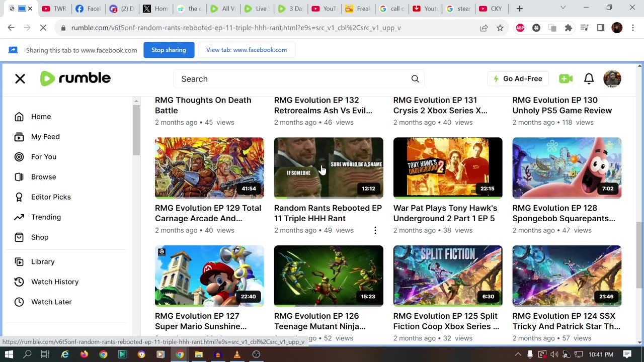Open the Chrome three-dot menu
Image resolution: width=644 pixels, height=362 pixels.
(633, 28)
